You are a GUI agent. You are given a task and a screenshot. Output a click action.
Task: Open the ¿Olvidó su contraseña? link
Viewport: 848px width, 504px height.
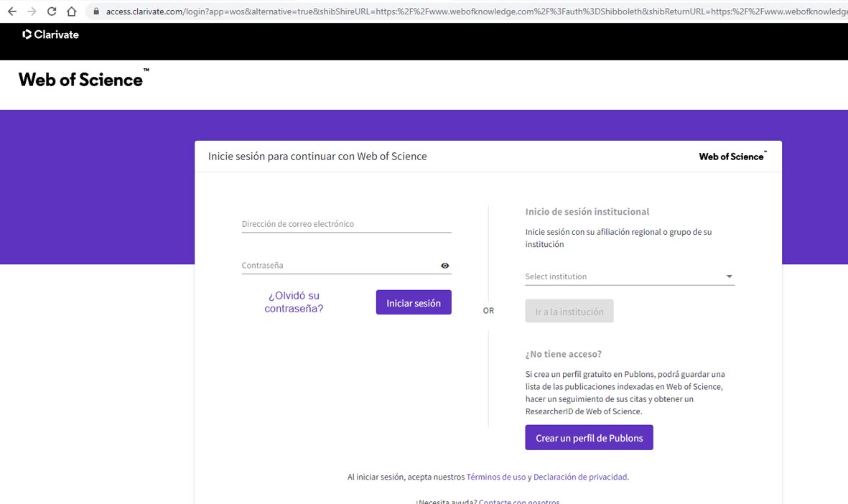pos(294,302)
